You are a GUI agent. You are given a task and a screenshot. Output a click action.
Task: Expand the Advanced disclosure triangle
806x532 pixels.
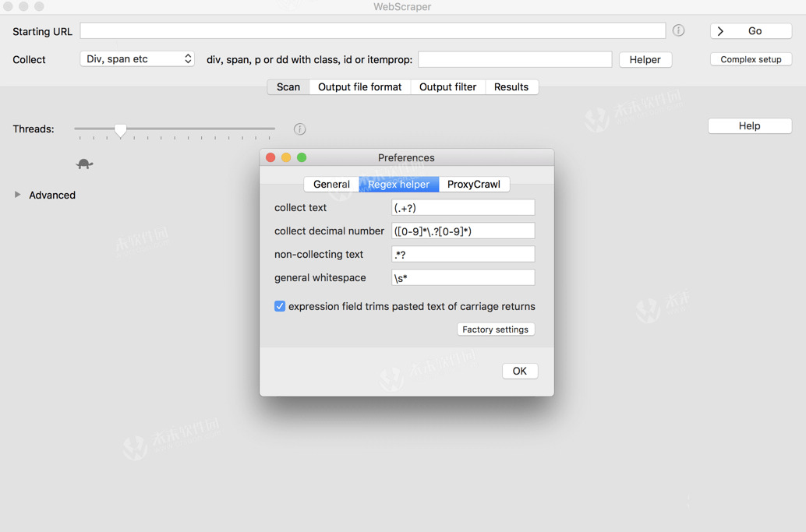pos(17,195)
